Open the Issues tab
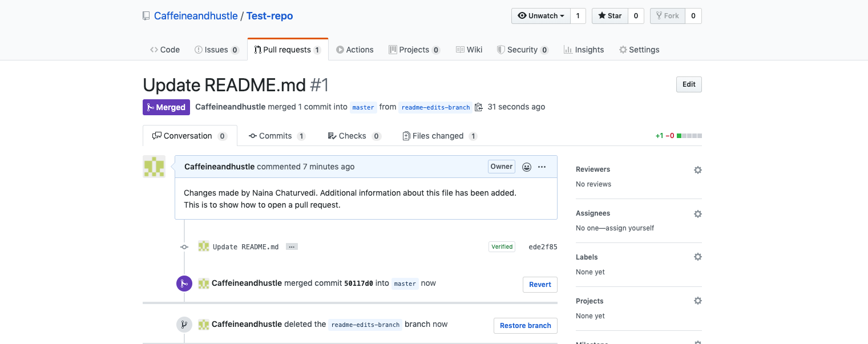 coord(217,50)
